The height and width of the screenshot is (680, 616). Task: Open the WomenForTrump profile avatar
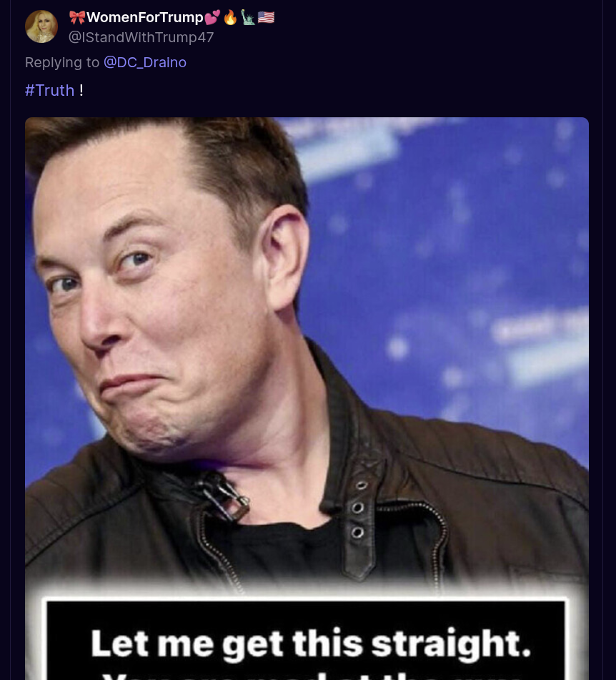(41, 26)
